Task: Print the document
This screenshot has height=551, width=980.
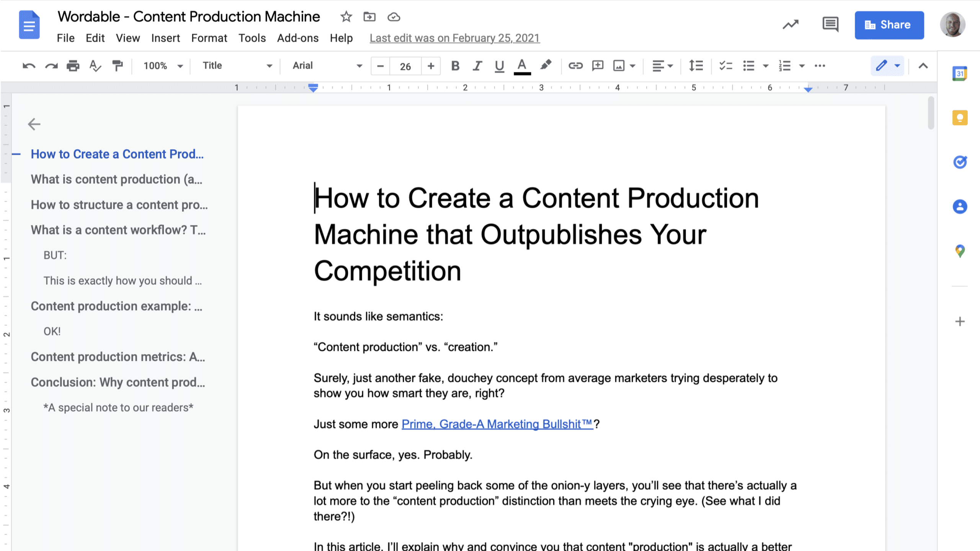Action: [72, 66]
